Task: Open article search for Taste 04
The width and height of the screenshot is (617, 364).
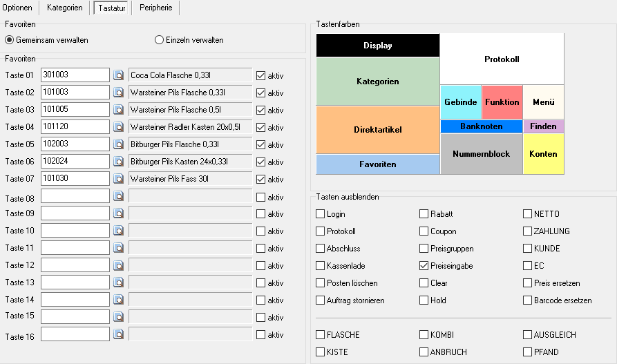Action: 118,126
